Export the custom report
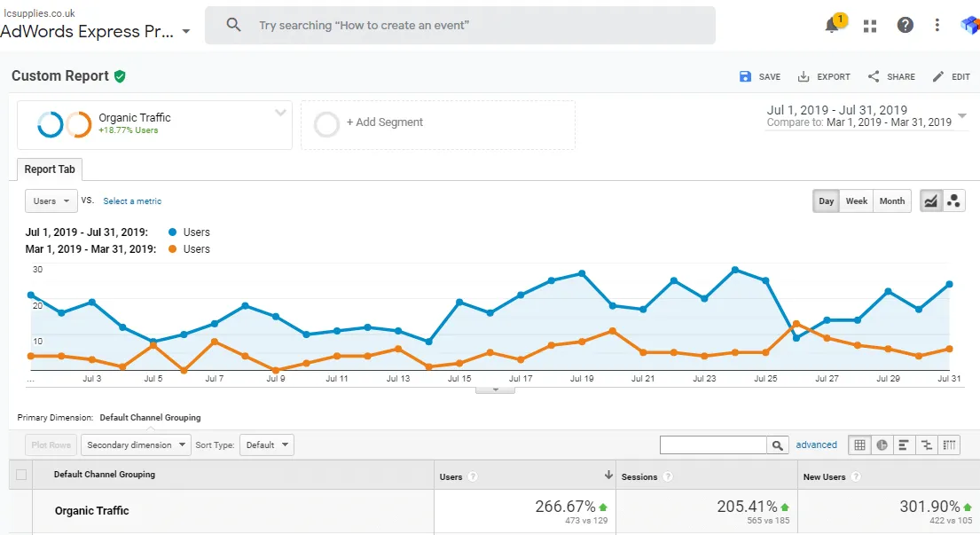This screenshot has height=535, width=980. click(x=824, y=76)
